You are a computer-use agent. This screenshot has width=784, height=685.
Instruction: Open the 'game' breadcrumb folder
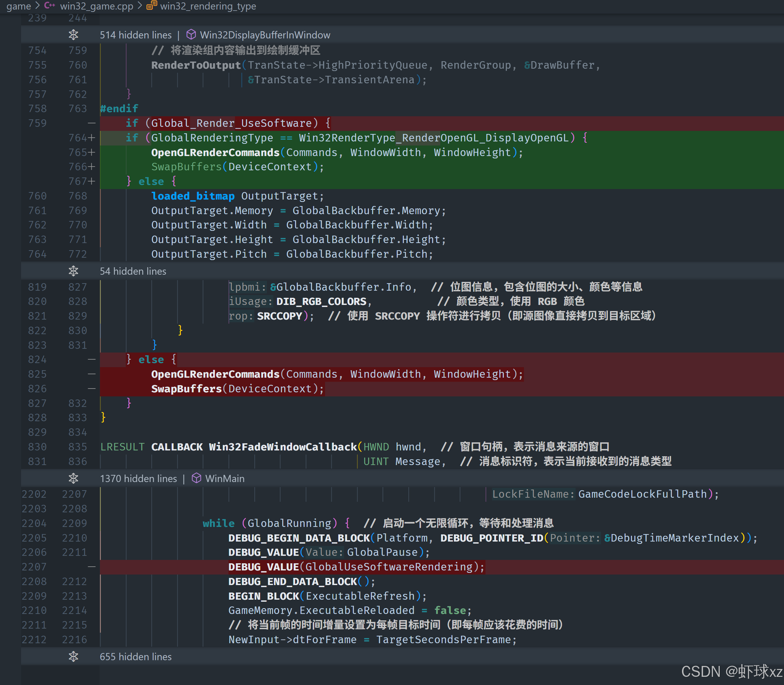(x=18, y=6)
